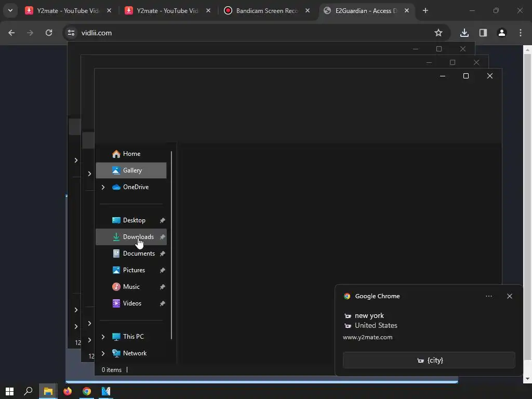Click Explorer sidebar vertical scrollbar
This screenshot has width=532, height=399.
[x=171, y=245]
